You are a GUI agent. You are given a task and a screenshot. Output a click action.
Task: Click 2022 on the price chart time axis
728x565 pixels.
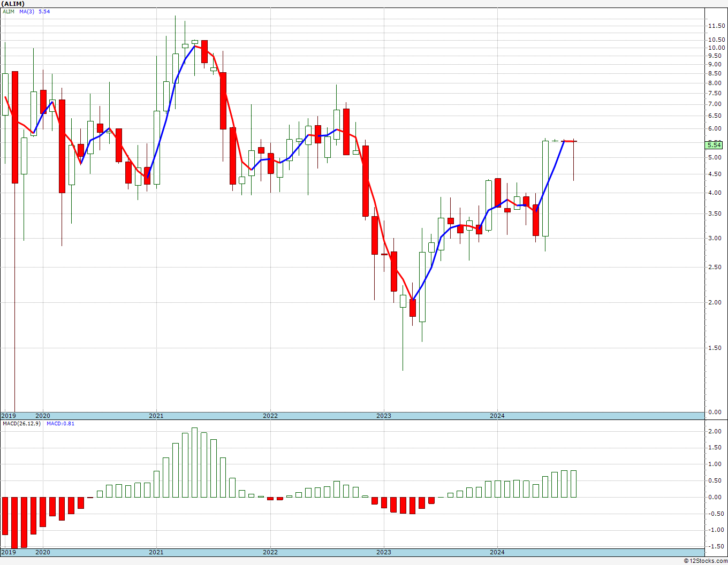tap(270, 416)
